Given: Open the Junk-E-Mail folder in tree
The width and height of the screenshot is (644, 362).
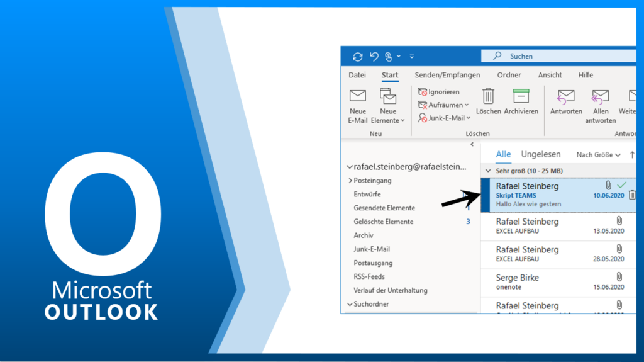Looking at the screenshot, I should tap(372, 249).
